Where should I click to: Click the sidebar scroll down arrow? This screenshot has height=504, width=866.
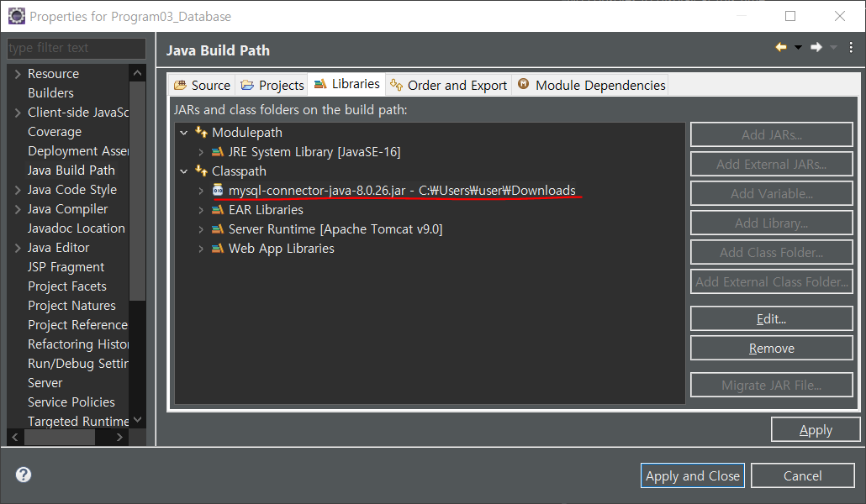tap(138, 420)
